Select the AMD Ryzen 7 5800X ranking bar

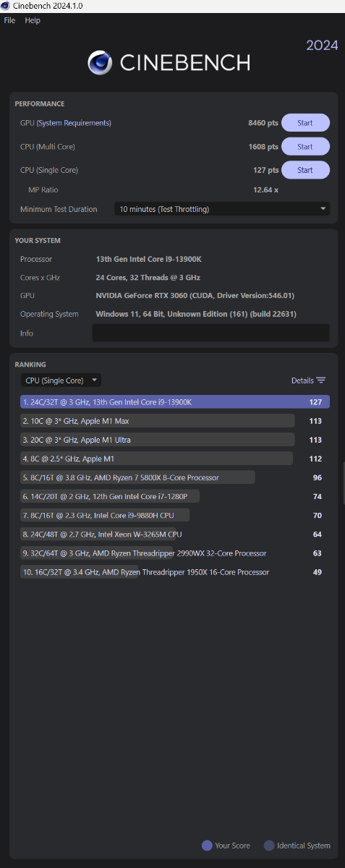[137, 477]
